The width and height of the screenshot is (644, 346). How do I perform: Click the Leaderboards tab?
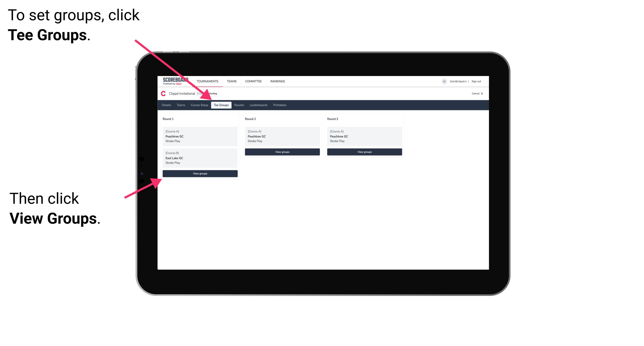pyautogui.click(x=258, y=105)
